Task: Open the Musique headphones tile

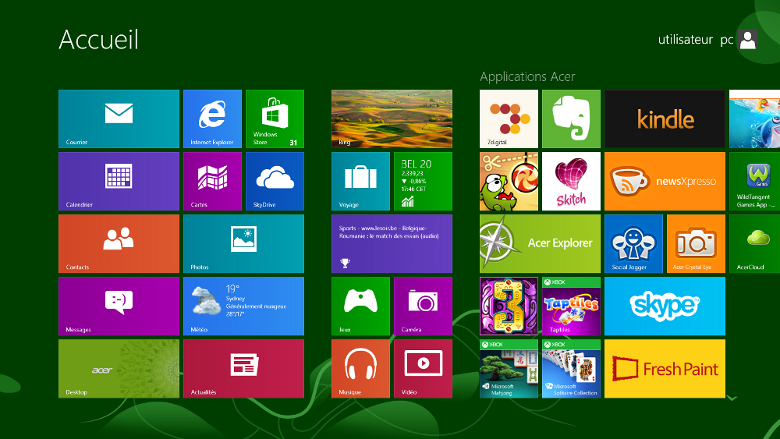Action: (x=361, y=368)
